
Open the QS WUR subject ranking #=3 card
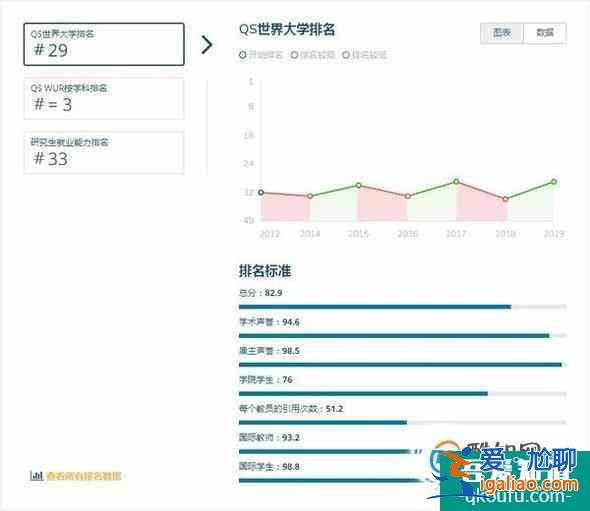[x=104, y=99]
